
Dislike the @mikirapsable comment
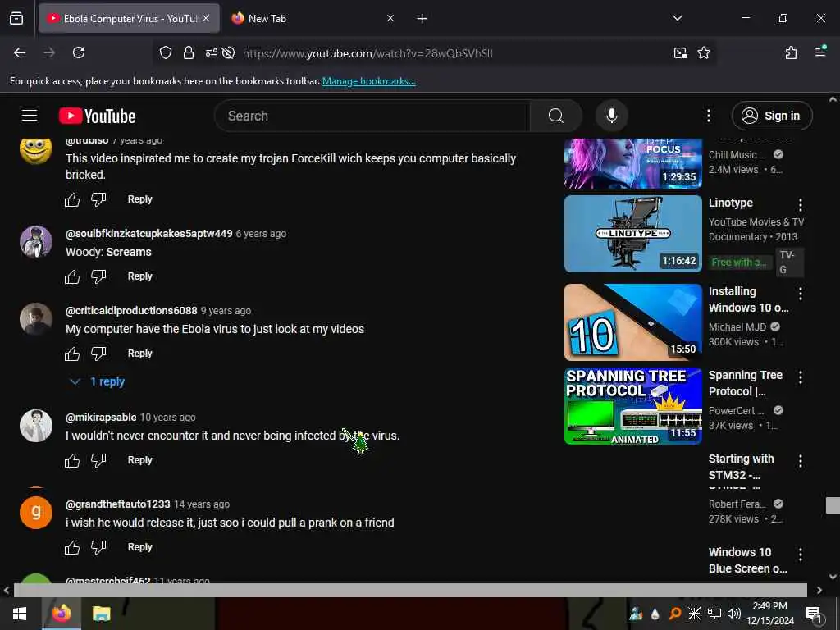tap(98, 461)
